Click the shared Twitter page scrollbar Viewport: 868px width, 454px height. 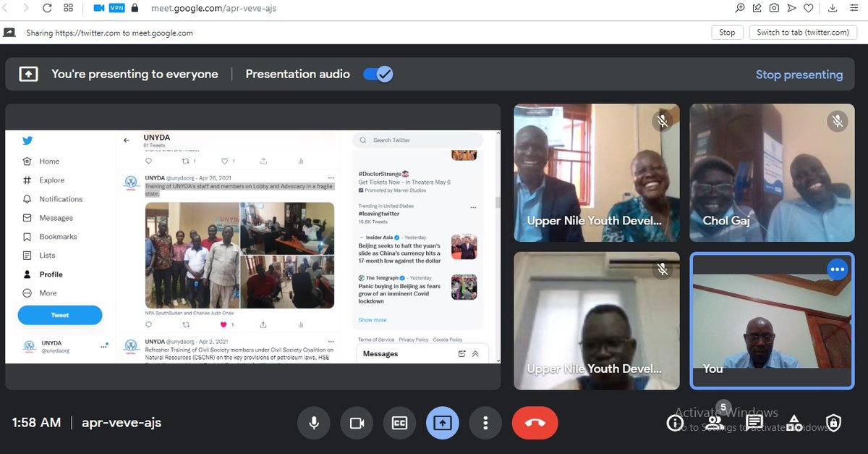pos(497,203)
